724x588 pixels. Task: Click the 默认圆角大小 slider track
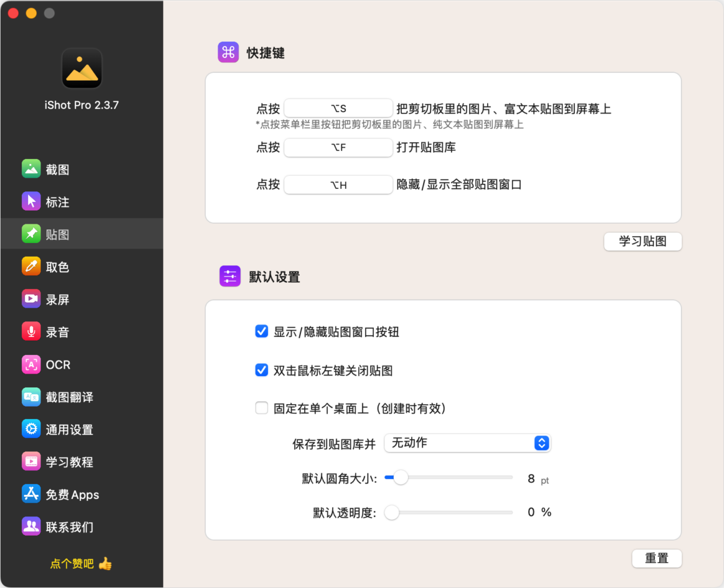(x=449, y=477)
